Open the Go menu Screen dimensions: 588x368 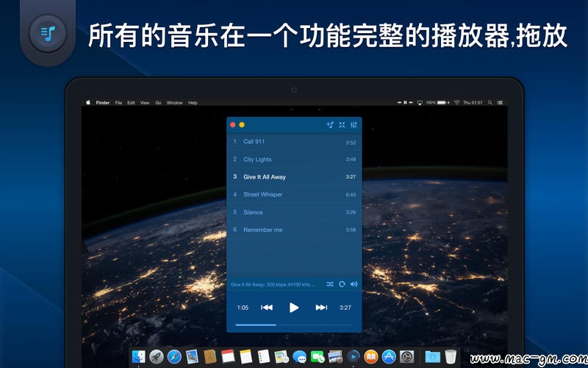(x=158, y=102)
